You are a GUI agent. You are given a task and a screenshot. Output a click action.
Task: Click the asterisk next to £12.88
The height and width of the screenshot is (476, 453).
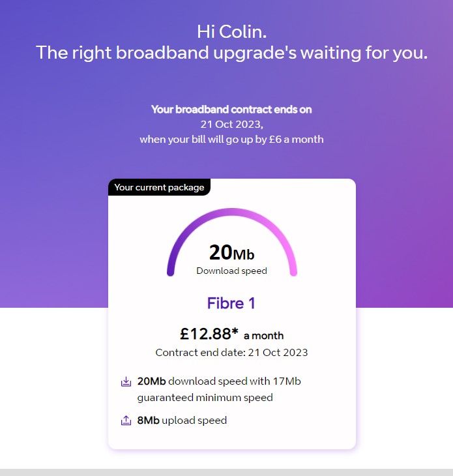(235, 332)
